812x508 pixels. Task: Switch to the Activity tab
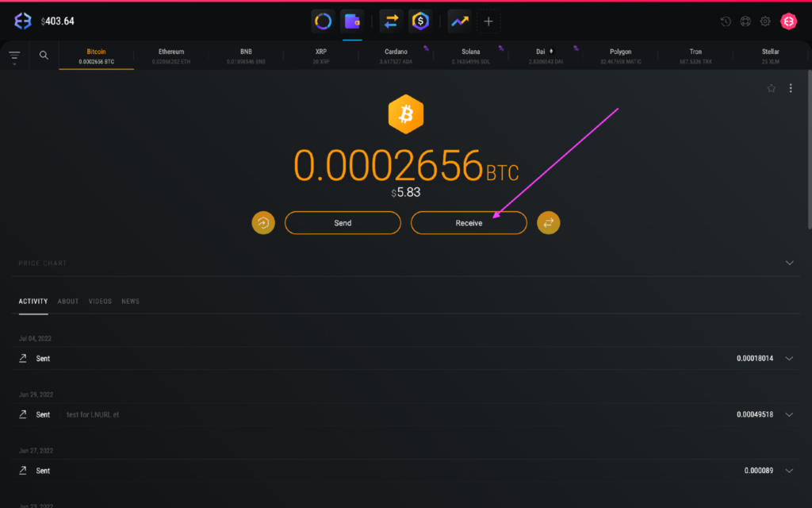[x=33, y=301]
